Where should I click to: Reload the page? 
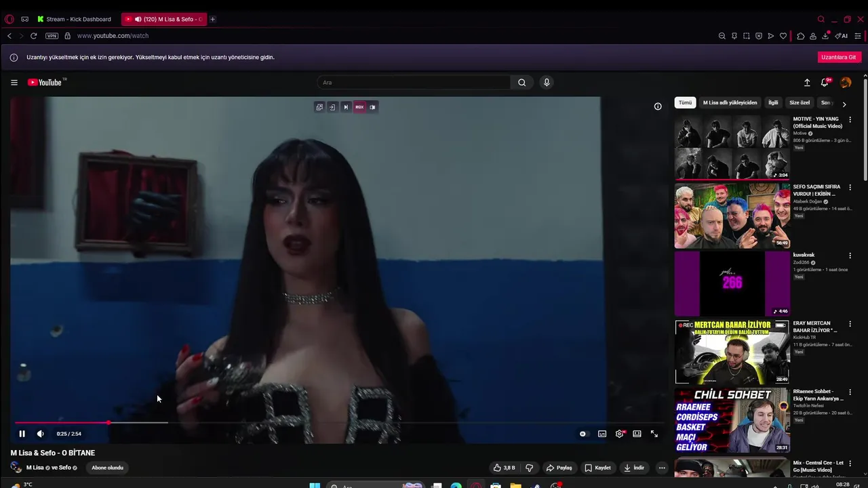coord(33,36)
